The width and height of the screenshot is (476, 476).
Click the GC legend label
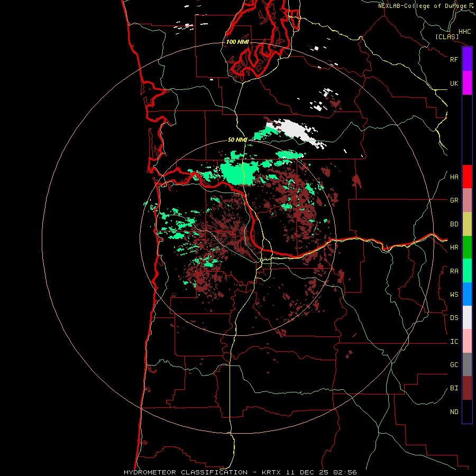tap(454, 364)
